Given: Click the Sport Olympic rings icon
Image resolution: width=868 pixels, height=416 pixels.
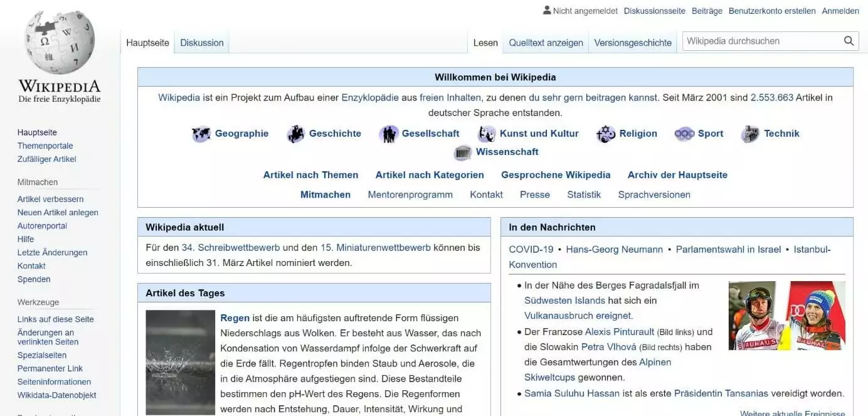Looking at the screenshot, I should click(x=684, y=134).
